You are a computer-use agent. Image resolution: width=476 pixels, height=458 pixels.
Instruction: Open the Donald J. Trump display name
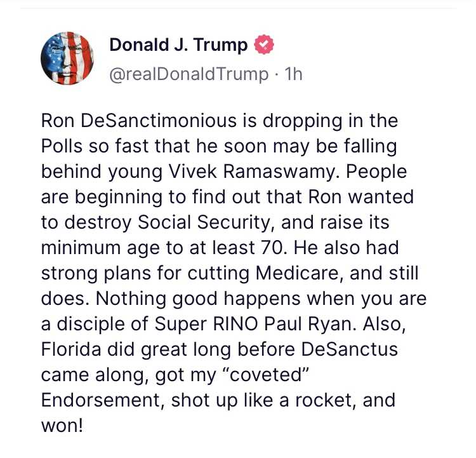[x=180, y=46]
